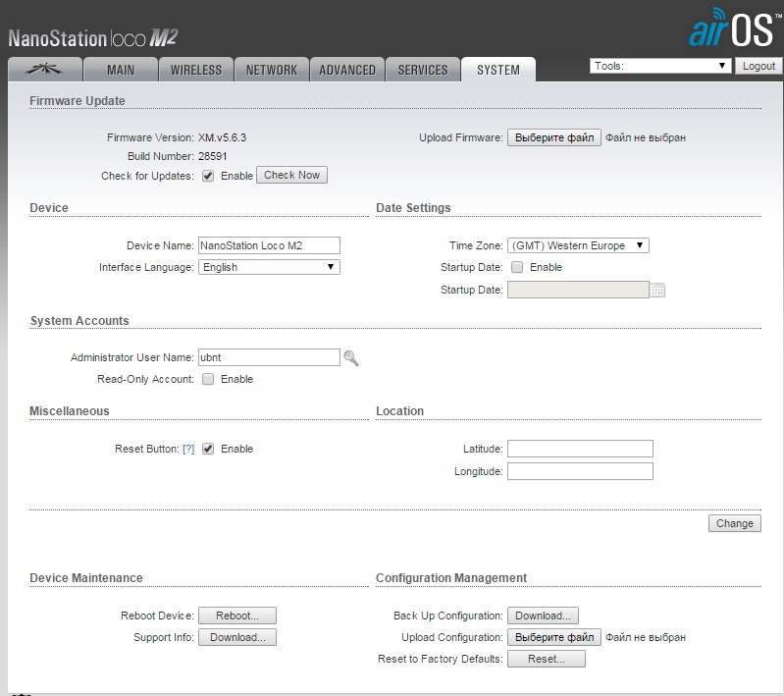The image size is (784, 696).
Task: Click the Build Number value 28591
Action: click(213, 156)
